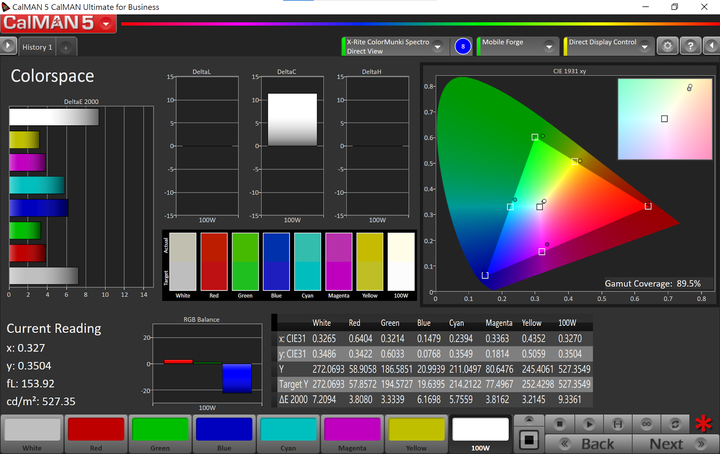Take a single reading with bracket icon
This screenshot has height=454, width=720.
tap(618, 424)
